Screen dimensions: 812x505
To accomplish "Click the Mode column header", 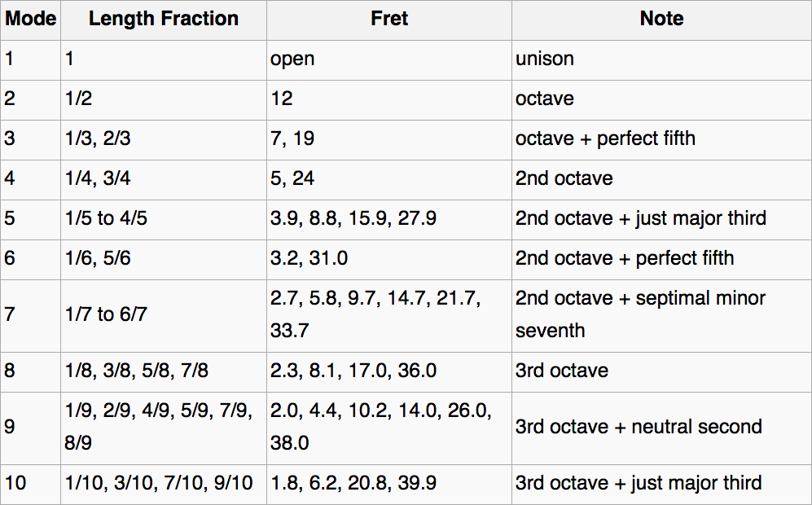I will [x=31, y=20].
